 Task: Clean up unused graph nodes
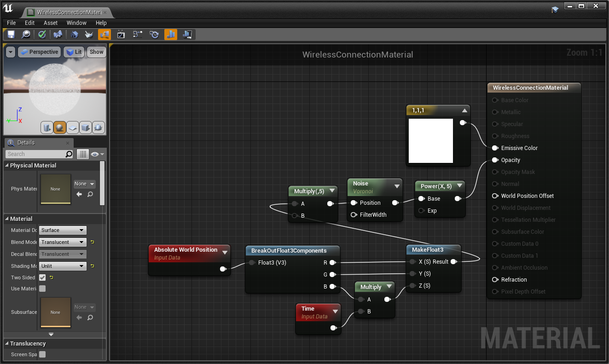[89, 34]
